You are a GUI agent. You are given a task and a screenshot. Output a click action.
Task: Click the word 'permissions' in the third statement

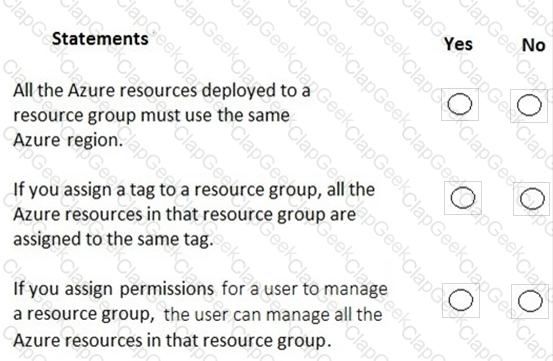coord(166,290)
